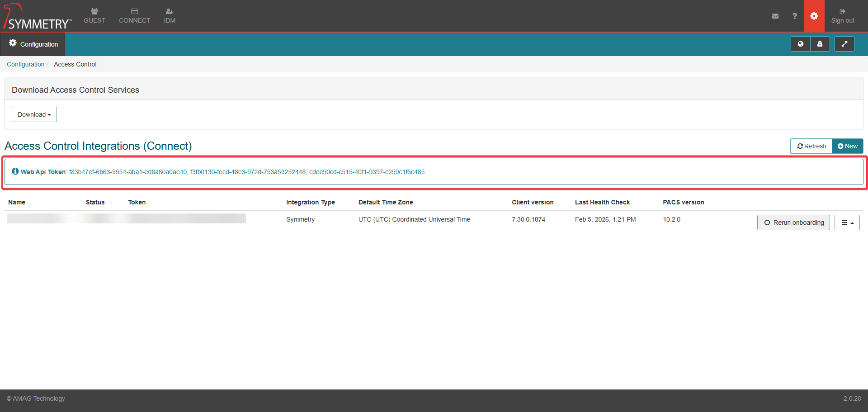Click Rerun onboarding button

[793, 223]
